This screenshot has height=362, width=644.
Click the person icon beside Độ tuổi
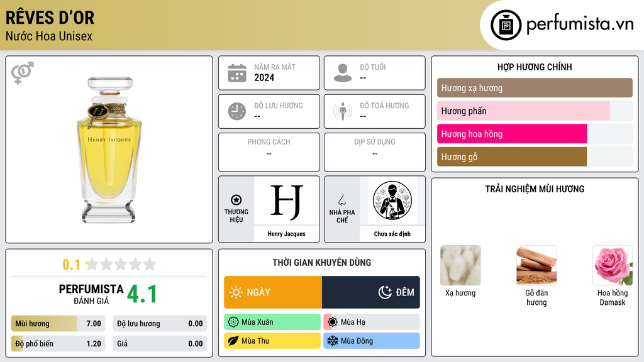click(x=343, y=73)
